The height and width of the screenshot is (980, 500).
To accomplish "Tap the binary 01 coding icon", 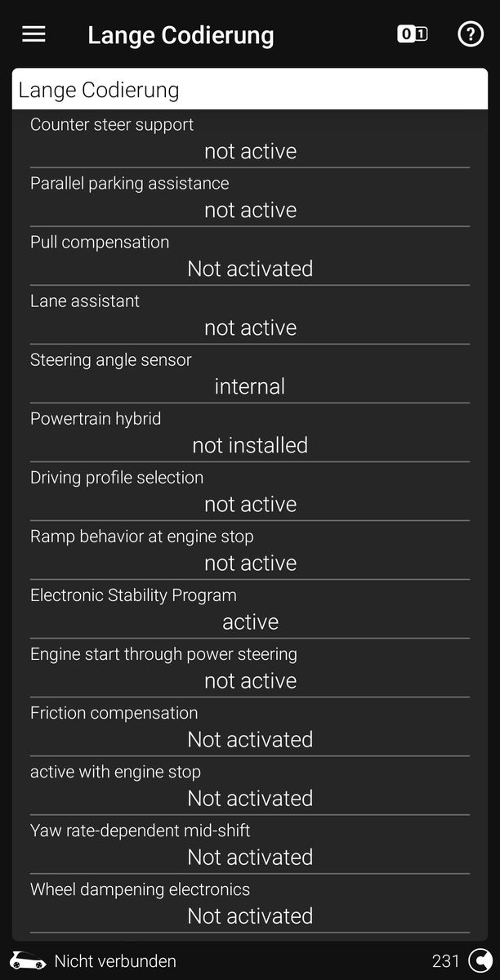I will click(x=412, y=34).
